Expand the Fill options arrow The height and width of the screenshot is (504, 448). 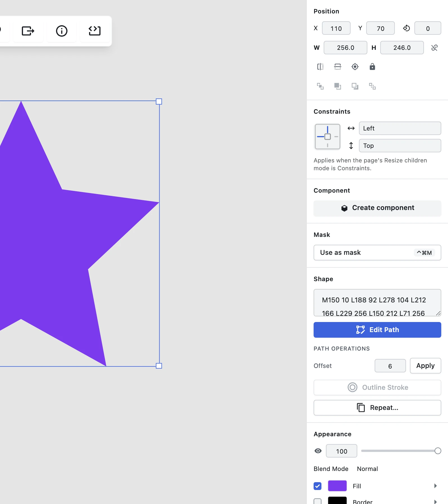pyautogui.click(x=435, y=486)
